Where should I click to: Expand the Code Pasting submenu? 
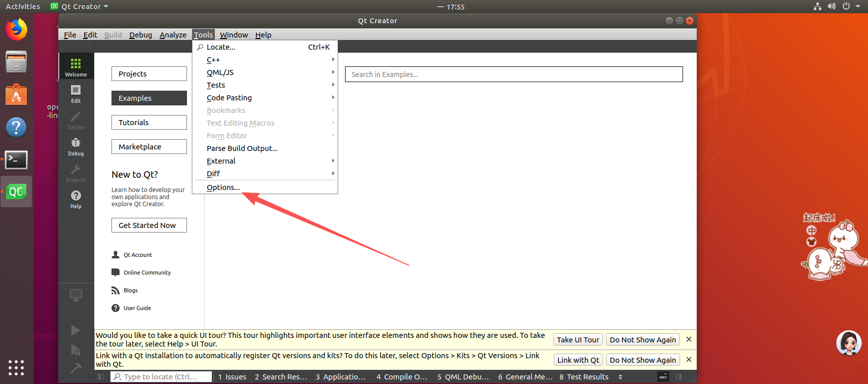tap(265, 98)
